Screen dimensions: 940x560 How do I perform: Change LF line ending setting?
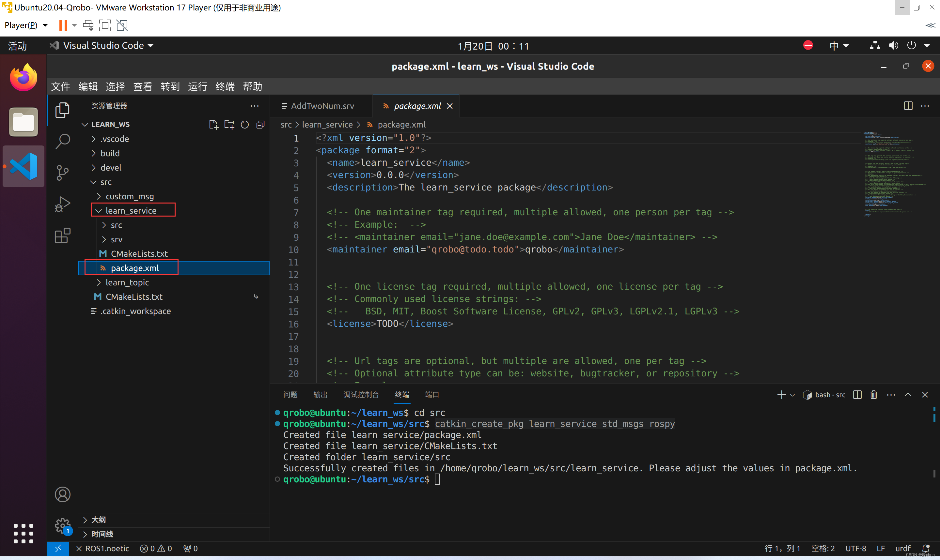881,548
